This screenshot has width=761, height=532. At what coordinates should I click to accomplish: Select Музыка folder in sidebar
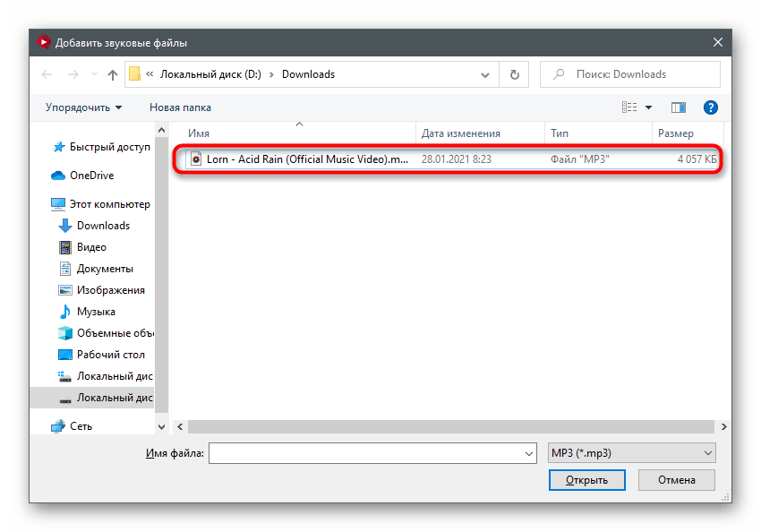96,312
